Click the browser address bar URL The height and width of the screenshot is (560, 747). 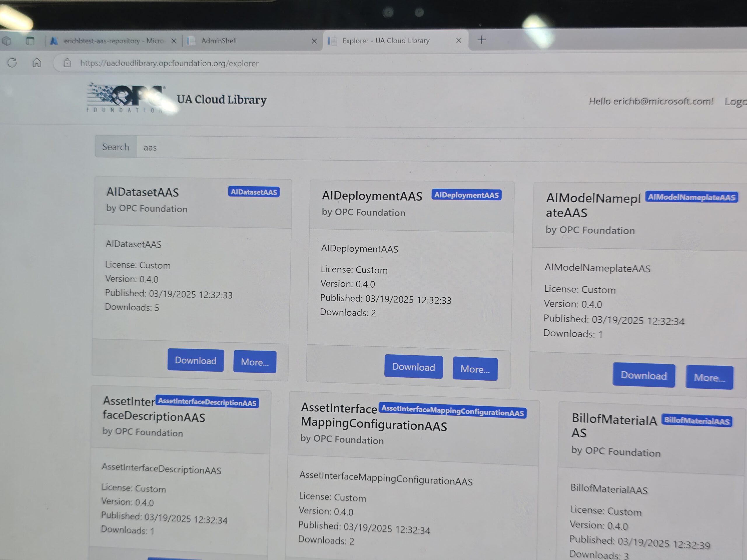click(x=169, y=63)
